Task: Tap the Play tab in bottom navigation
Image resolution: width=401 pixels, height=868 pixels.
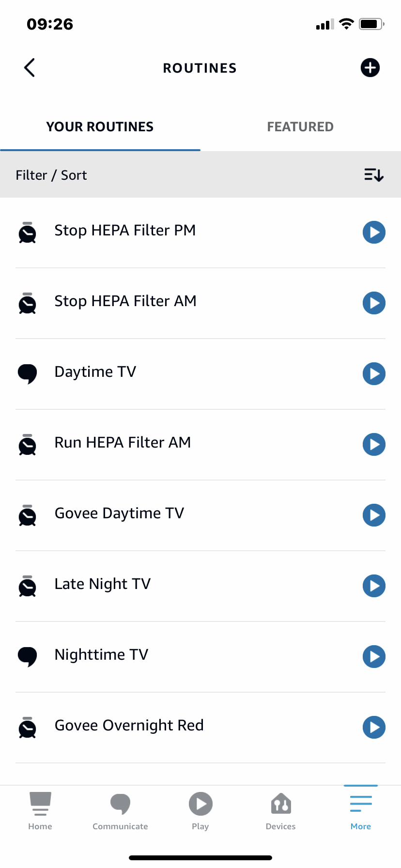Action: 200,811
